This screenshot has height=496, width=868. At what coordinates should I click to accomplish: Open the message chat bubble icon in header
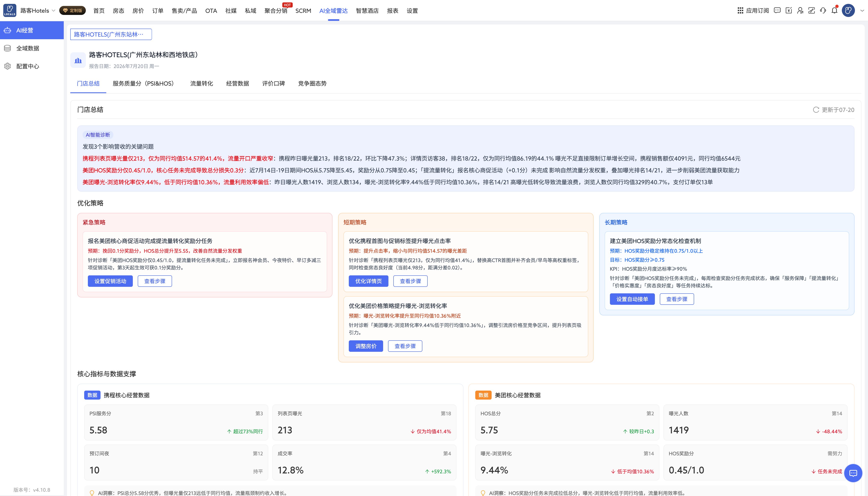click(777, 11)
